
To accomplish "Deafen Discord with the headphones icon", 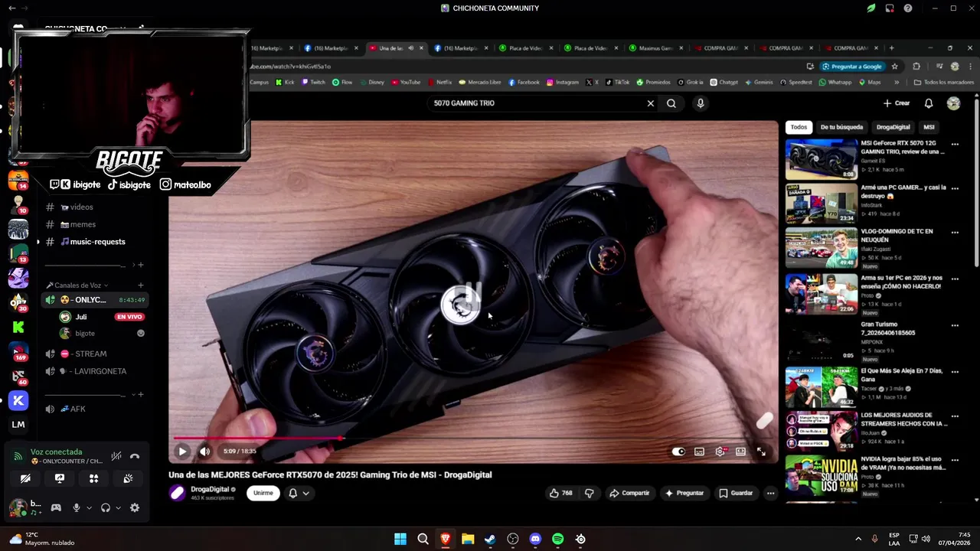I will 105,507.
